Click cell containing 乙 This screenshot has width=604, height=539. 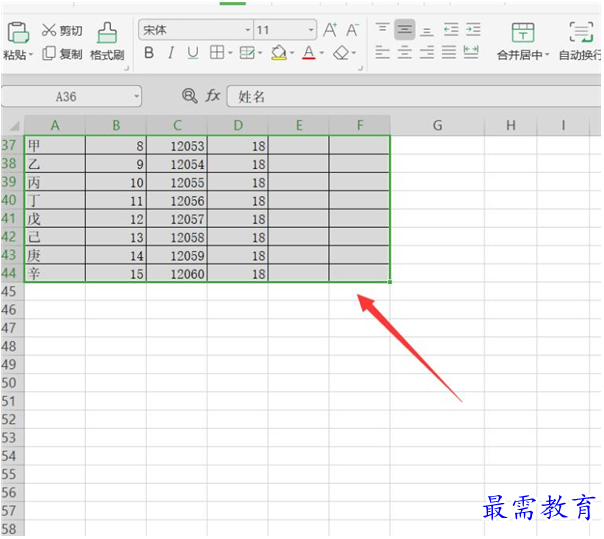(55, 164)
